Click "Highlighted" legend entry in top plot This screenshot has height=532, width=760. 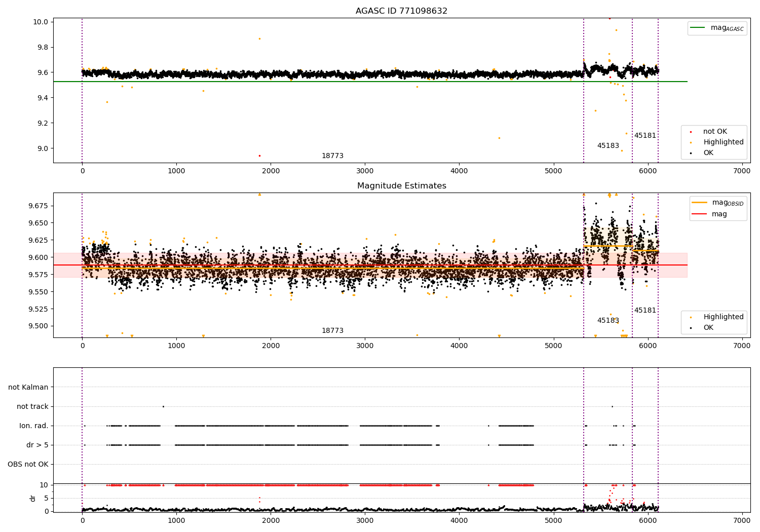pos(724,142)
